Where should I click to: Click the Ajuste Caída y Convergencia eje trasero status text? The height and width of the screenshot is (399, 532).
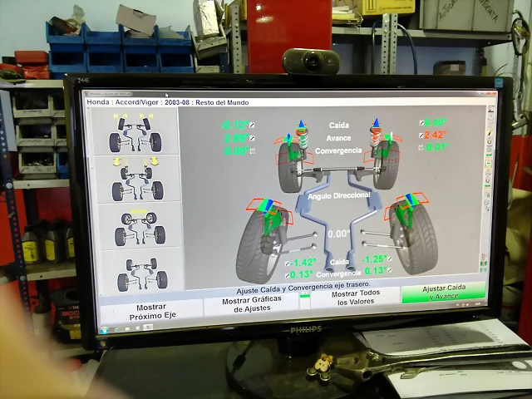[303, 288]
